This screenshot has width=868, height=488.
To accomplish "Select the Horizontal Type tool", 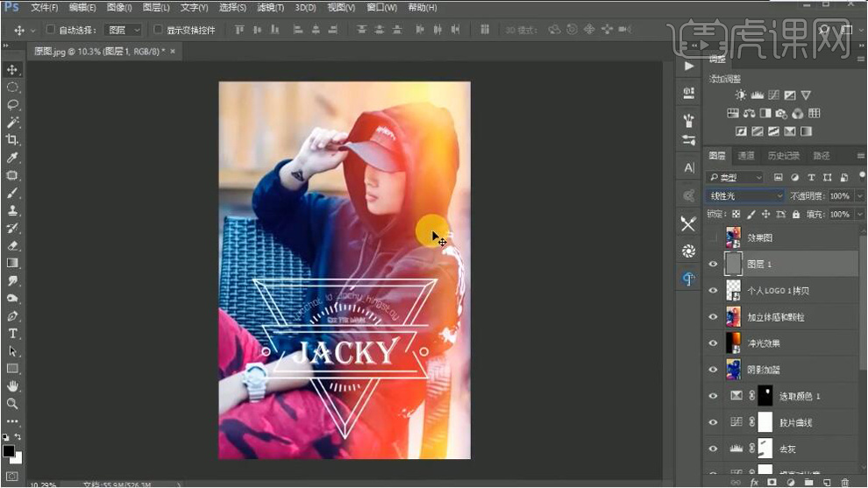I will click(12, 334).
